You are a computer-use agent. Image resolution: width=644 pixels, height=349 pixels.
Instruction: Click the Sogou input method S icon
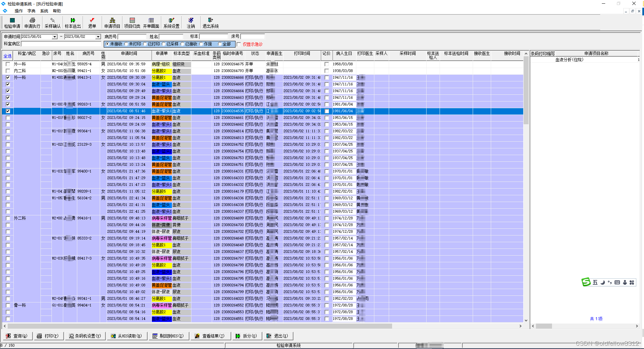pyautogui.click(x=586, y=282)
